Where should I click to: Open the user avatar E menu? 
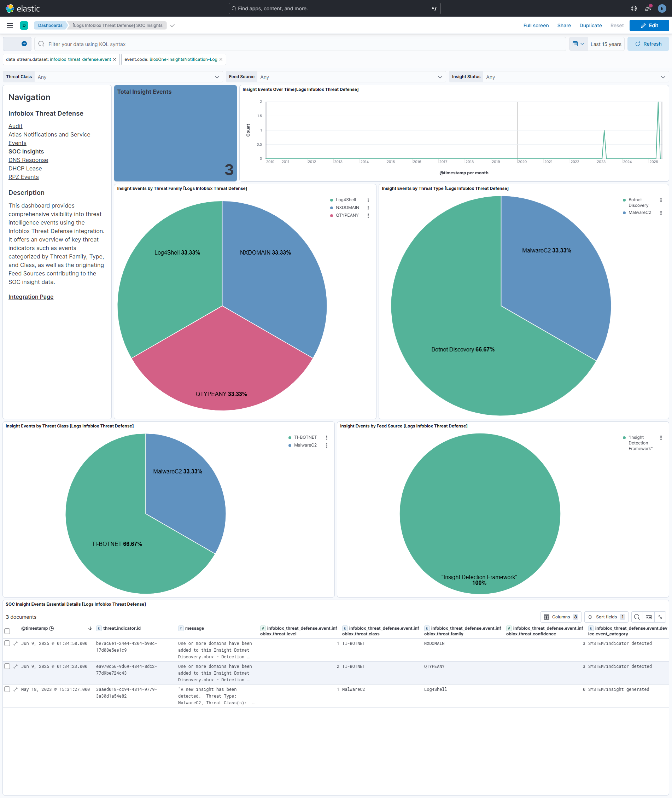coord(662,8)
